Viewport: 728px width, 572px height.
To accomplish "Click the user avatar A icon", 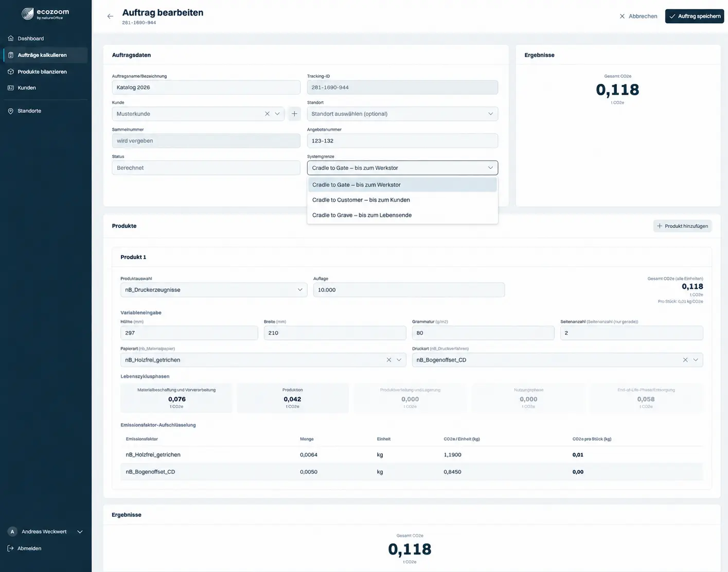I will point(12,532).
